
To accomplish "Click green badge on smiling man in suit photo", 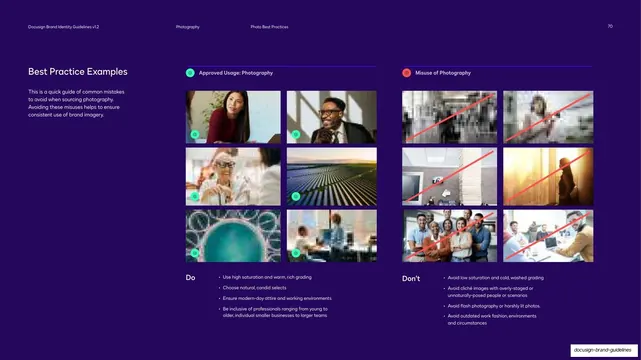I will click(296, 134).
